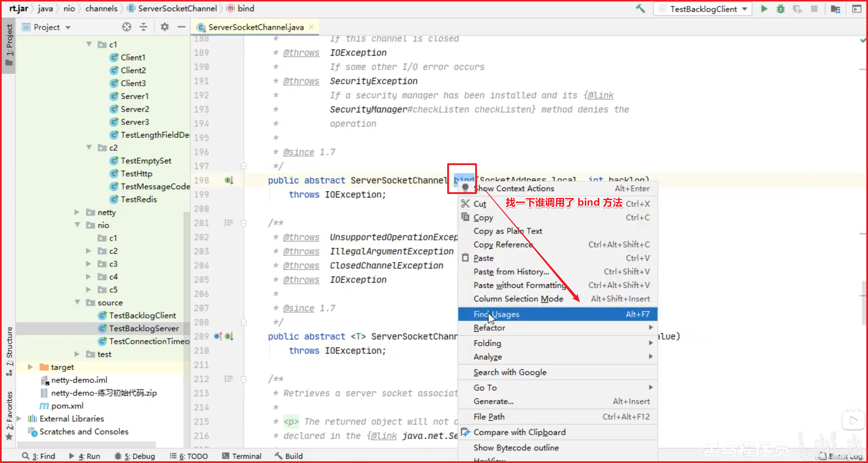Click the implemented-method gutter icon on line 198
This screenshot has height=463, width=868.
[229, 180]
